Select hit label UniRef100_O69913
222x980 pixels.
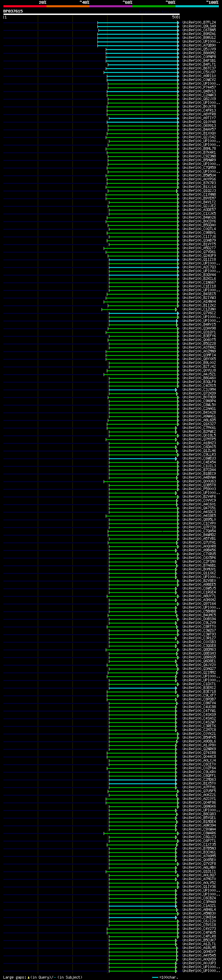click(199, 125)
